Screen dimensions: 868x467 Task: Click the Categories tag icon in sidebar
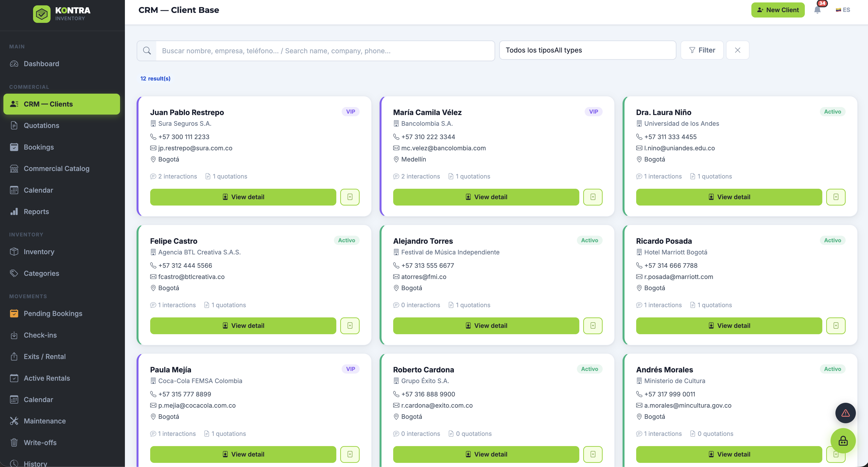pyautogui.click(x=14, y=273)
